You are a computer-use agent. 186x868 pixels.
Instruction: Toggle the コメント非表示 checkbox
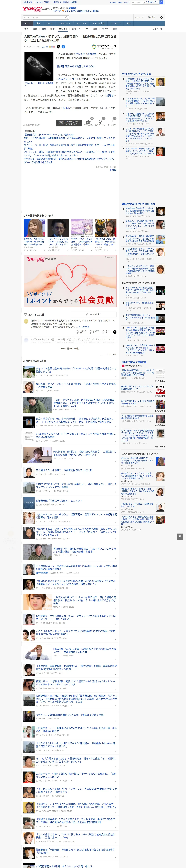[x=102, y=354]
